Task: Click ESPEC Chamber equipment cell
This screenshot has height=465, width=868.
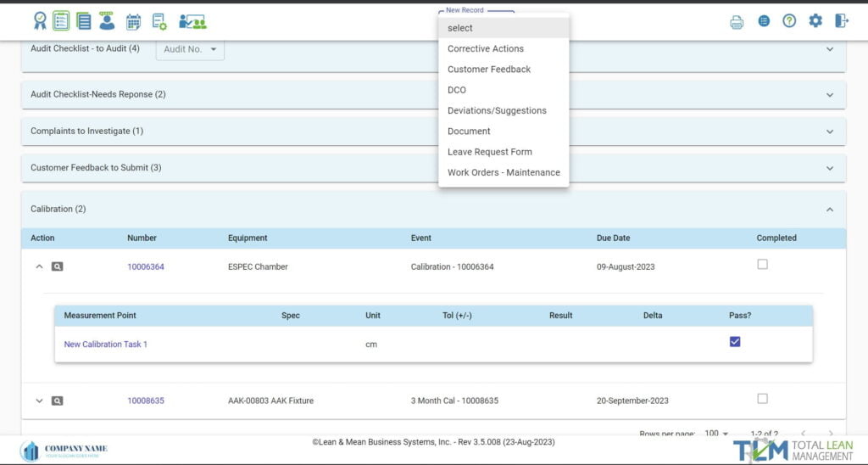Action: click(x=258, y=266)
